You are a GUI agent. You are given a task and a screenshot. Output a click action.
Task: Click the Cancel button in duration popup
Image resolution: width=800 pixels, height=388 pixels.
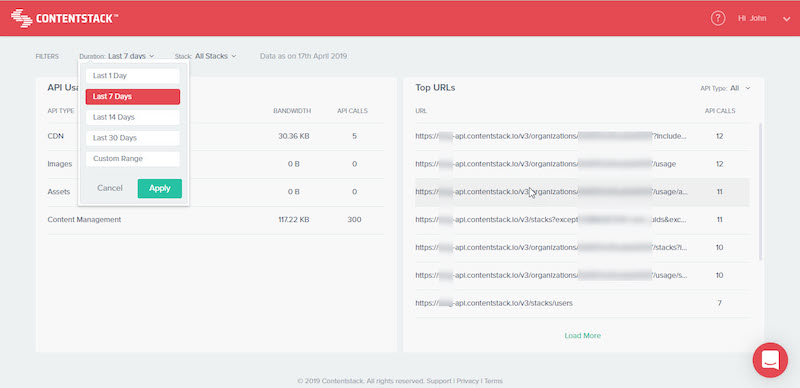point(110,188)
